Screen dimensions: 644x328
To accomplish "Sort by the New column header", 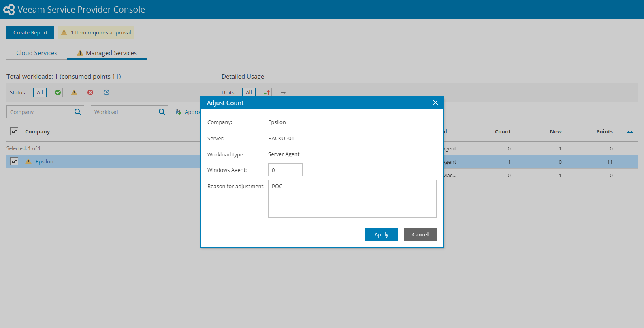I will (556, 131).
